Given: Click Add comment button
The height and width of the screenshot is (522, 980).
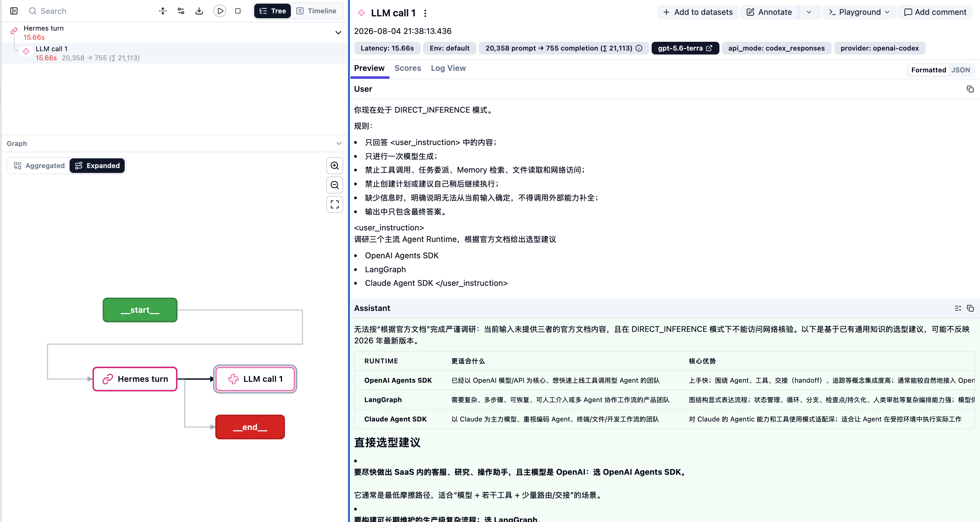Looking at the screenshot, I should pos(935,12).
